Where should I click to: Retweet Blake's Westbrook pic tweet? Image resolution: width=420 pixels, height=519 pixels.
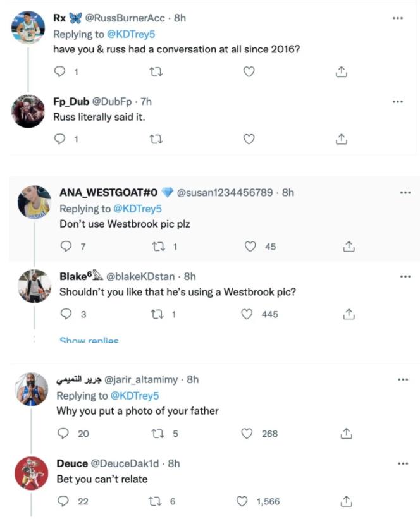click(158, 314)
